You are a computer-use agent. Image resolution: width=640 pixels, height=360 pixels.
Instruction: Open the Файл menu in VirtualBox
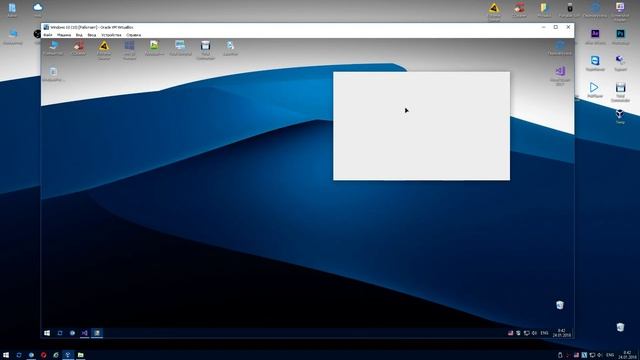[x=48, y=35]
